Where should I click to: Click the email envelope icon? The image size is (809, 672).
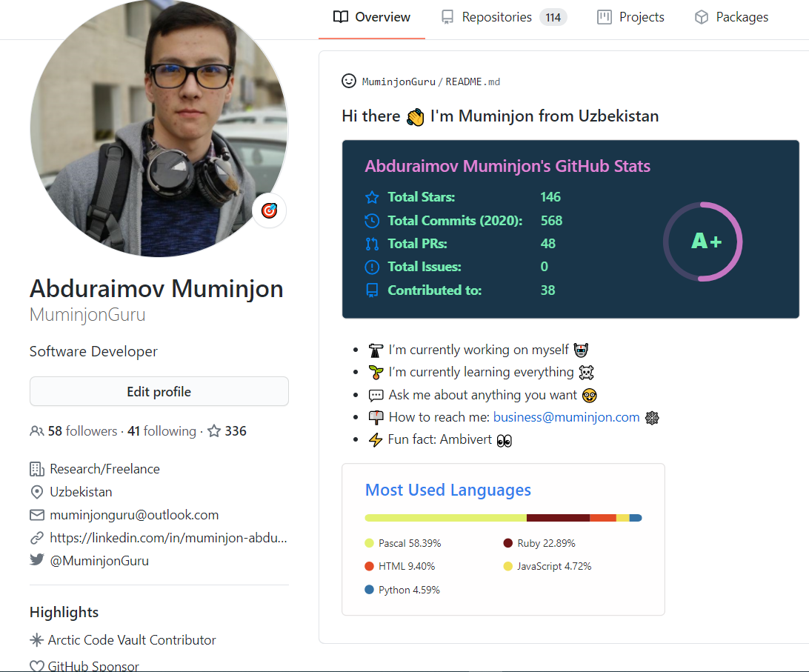click(36, 515)
